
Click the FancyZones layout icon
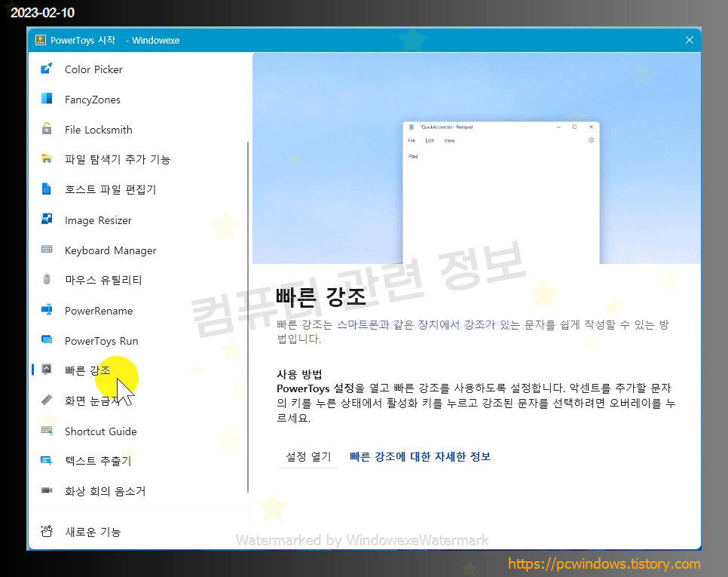coord(47,99)
